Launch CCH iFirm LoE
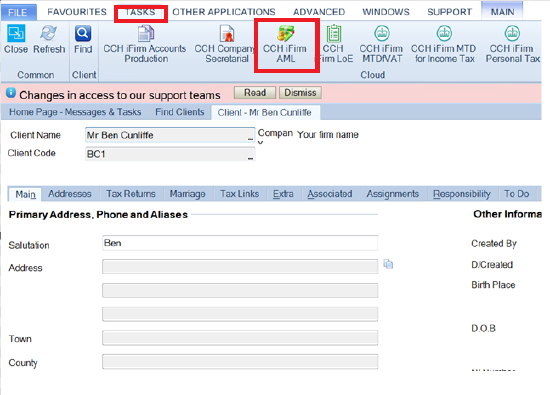Screen dimensions: 550x395 click(x=335, y=44)
